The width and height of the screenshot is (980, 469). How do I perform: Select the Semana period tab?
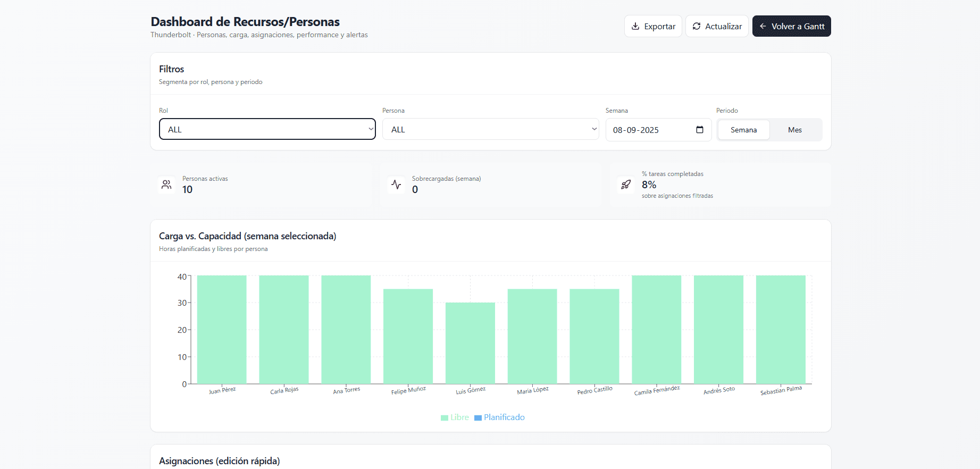[x=743, y=130]
